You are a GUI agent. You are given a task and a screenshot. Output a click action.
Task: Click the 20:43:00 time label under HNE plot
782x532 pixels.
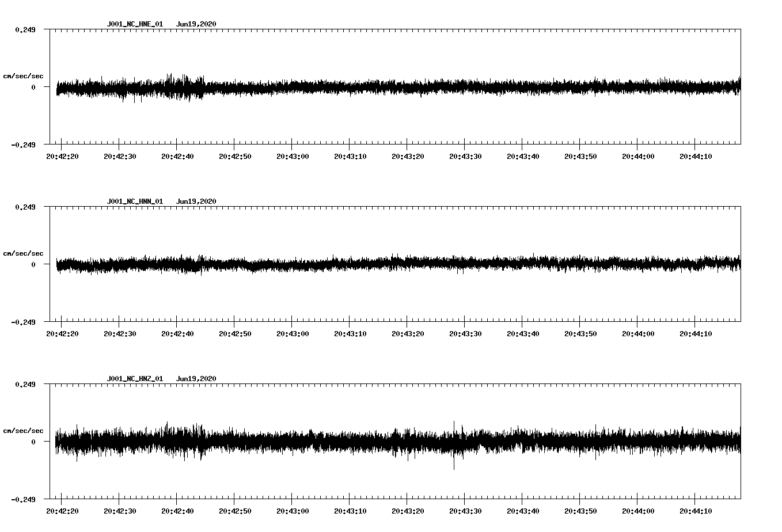coord(293,157)
